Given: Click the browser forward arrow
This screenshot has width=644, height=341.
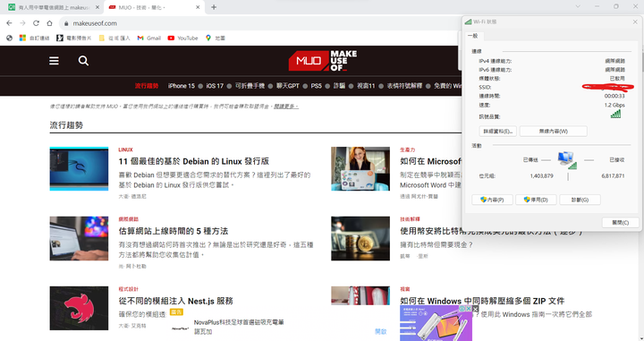Looking at the screenshot, I should [22, 23].
